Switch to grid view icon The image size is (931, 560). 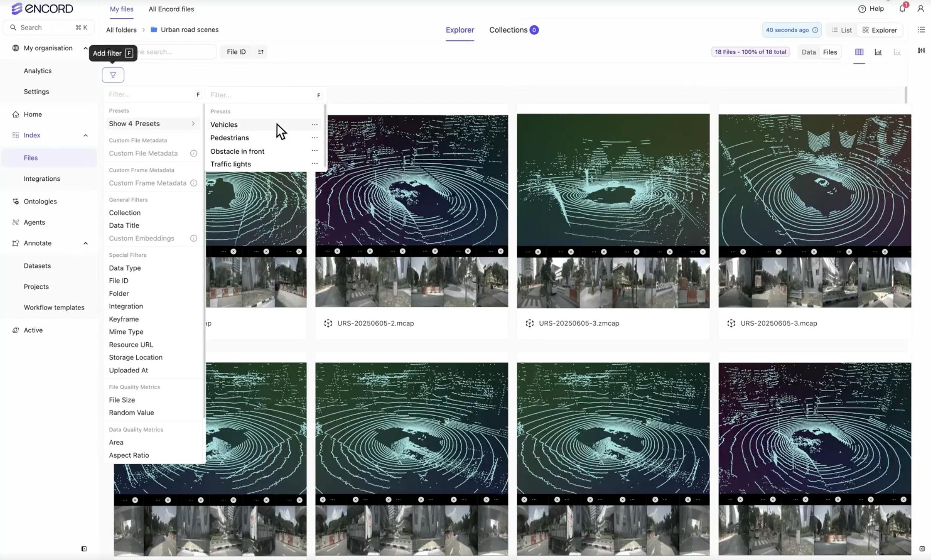pos(859,52)
